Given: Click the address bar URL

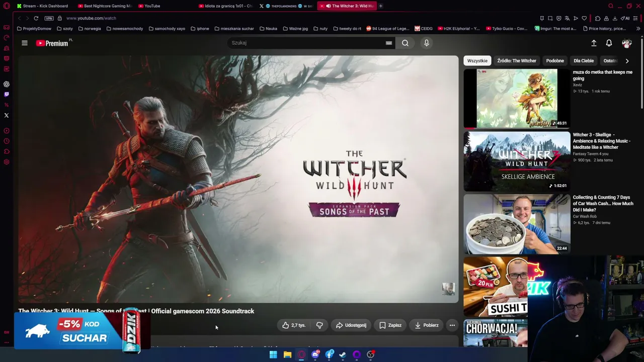Looking at the screenshot, I should click(91, 18).
